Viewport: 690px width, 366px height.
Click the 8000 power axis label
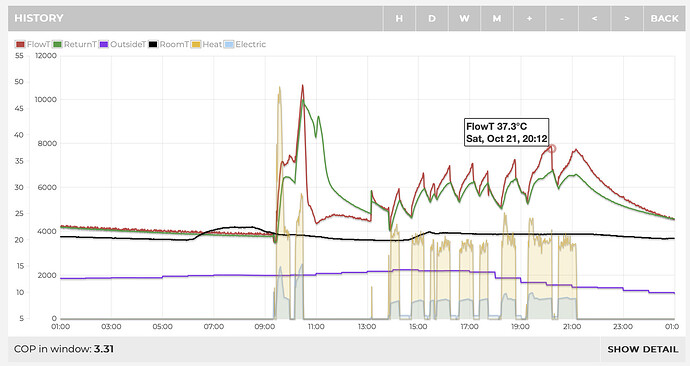click(47, 143)
